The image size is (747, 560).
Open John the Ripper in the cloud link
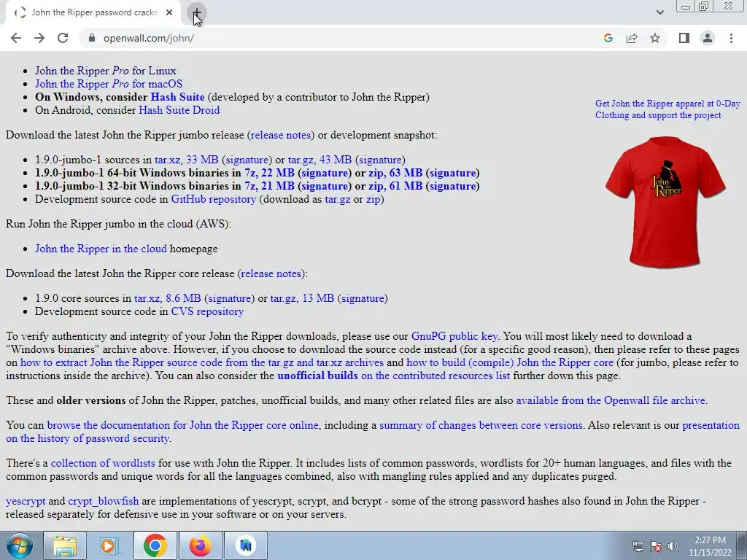click(101, 249)
